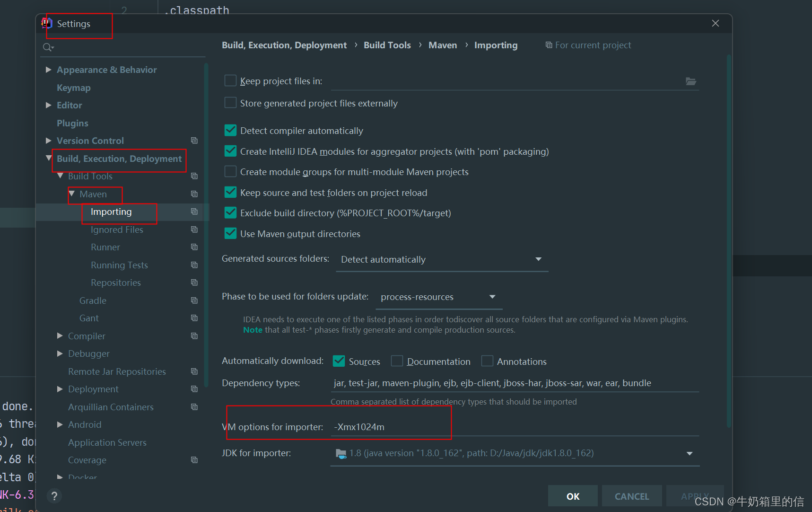This screenshot has height=512, width=812.
Task: Click the project-level icon beside Version Control
Action: [x=194, y=141]
